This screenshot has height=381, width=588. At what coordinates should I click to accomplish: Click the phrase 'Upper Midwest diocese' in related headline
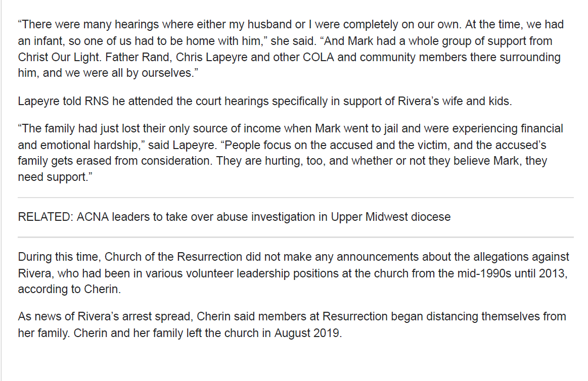[390, 217]
